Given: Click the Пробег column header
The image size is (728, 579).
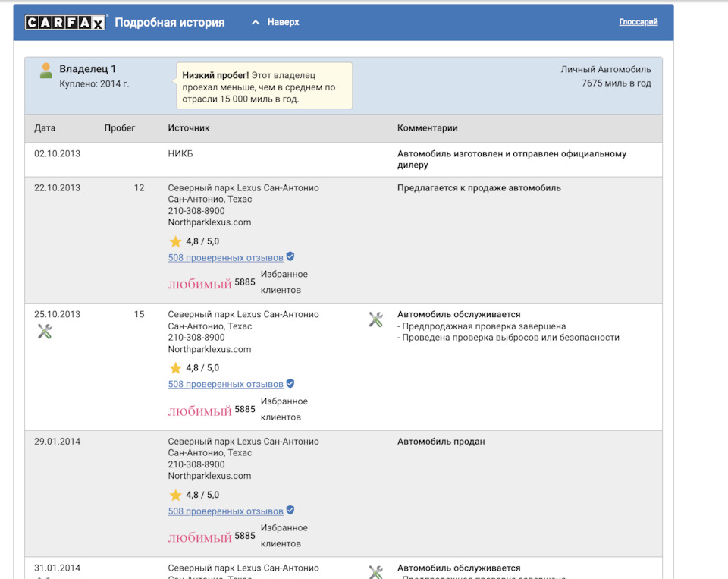Looking at the screenshot, I should point(120,127).
